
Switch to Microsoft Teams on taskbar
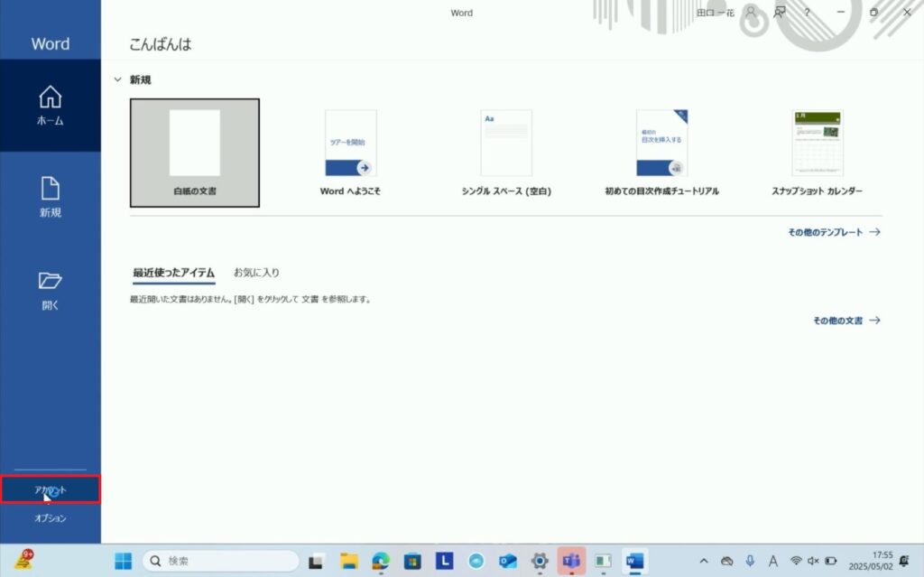(571, 561)
